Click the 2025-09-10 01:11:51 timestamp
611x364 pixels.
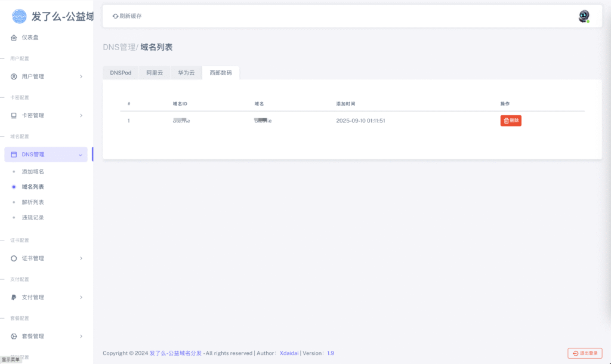(360, 121)
